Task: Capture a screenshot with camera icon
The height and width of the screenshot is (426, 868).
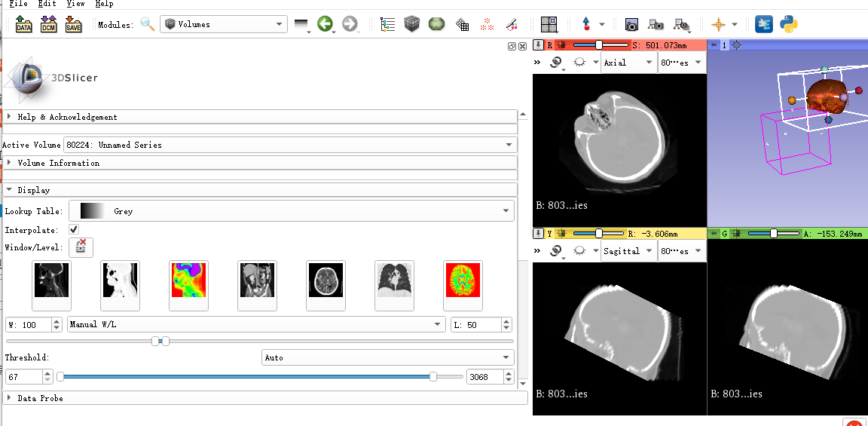Action: pos(631,24)
